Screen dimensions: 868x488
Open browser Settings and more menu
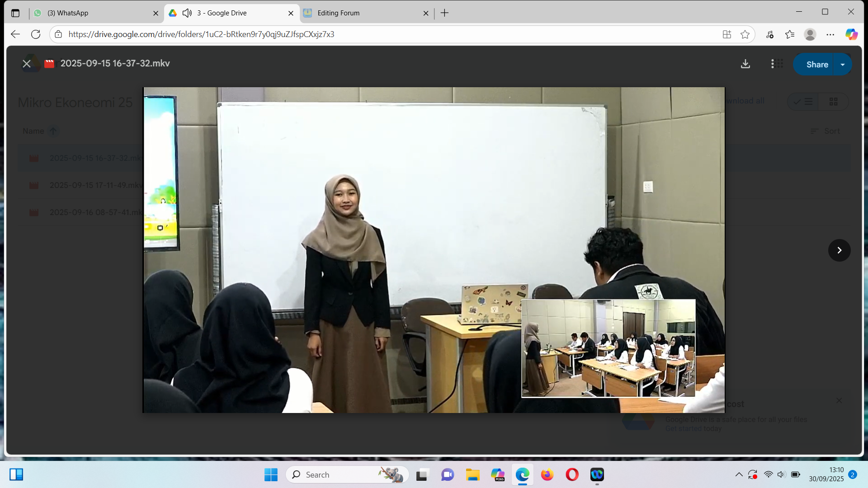coord(830,34)
